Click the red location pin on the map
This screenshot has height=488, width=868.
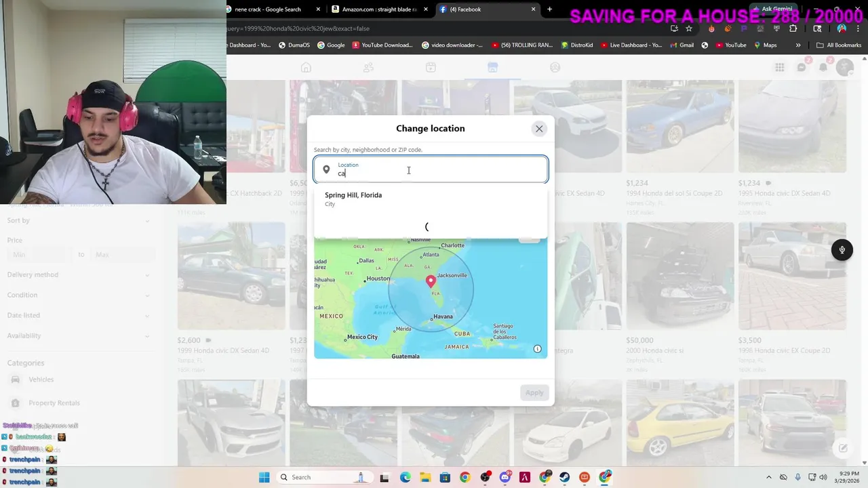click(431, 281)
